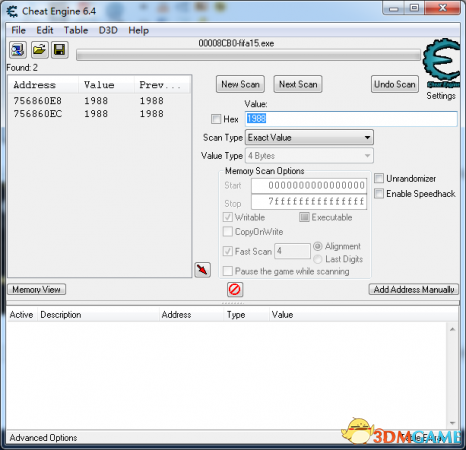
Task: Click the red circle clear list icon
Action: tap(235, 289)
